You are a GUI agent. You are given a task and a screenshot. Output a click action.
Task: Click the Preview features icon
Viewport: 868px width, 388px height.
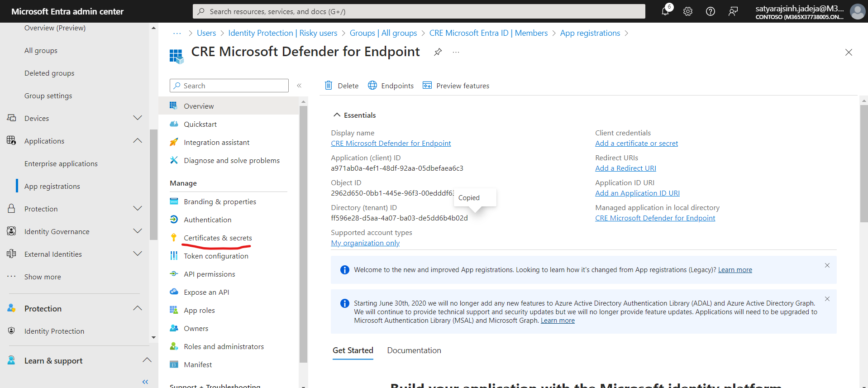click(x=427, y=85)
